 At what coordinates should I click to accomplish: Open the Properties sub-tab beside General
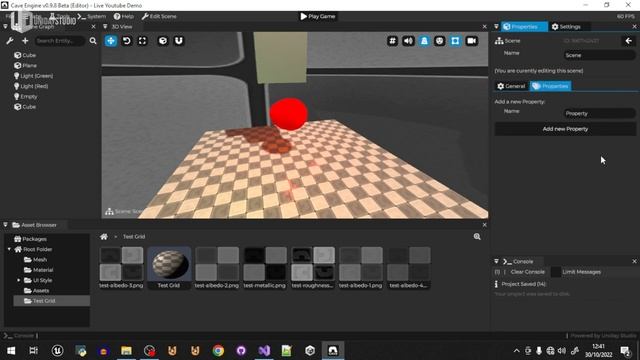(551, 86)
